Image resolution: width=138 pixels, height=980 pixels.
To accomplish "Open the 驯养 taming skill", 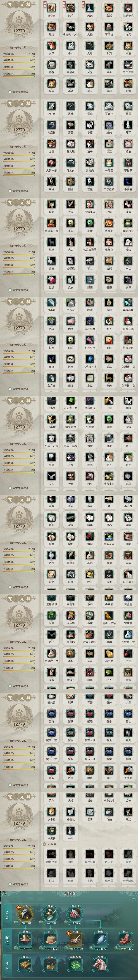I will [x=50, y=965].
